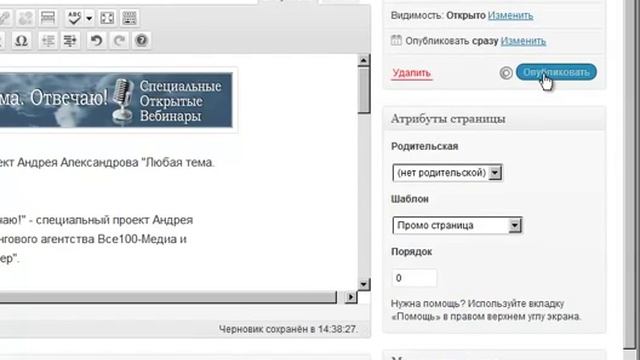
Task: Select the webinar banner image in editor
Action: [x=116, y=100]
